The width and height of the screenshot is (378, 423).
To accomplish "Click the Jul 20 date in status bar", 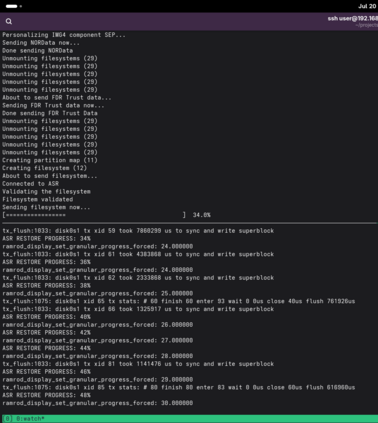I will [x=367, y=6].
